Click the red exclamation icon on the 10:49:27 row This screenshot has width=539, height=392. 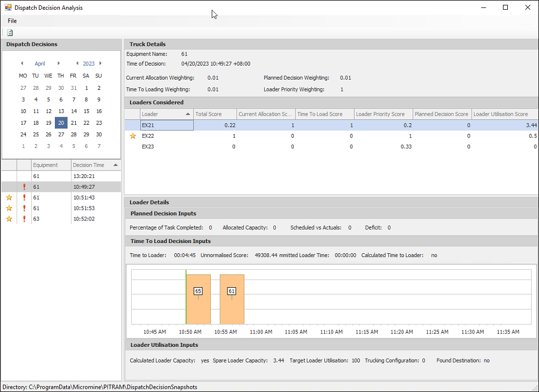point(24,187)
